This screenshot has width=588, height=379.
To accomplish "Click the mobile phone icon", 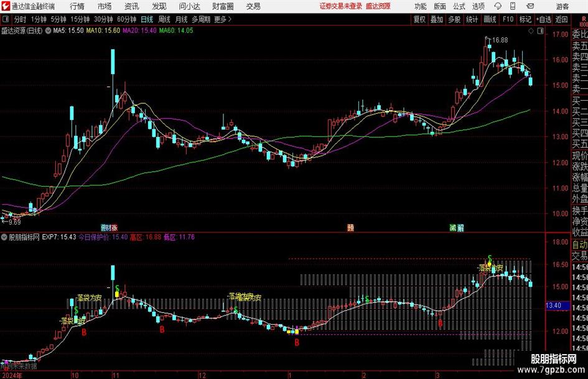I will pyautogui.click(x=513, y=6).
